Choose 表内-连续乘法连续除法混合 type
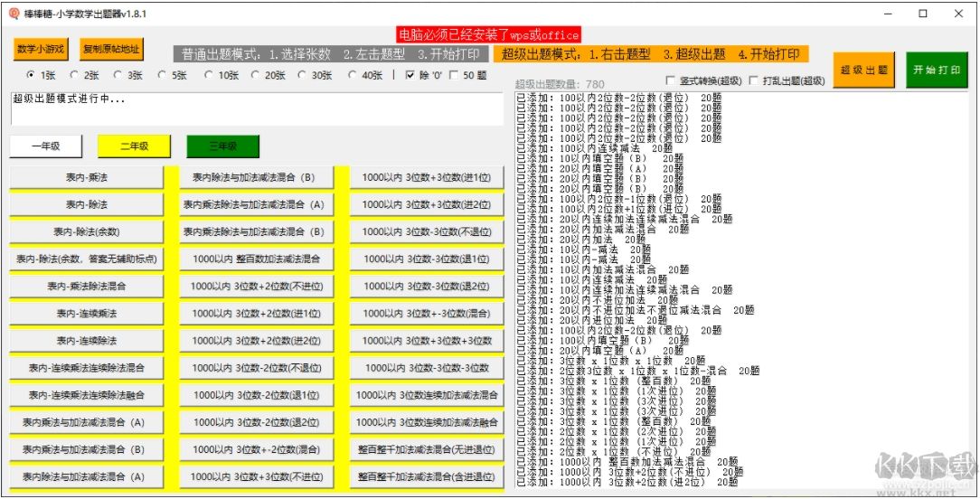The image size is (980, 499). [87, 368]
